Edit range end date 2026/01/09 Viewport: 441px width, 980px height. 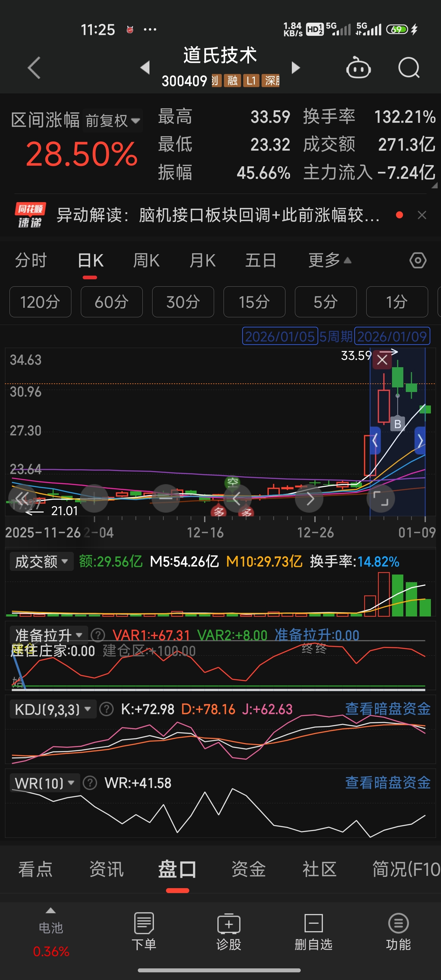tap(392, 336)
